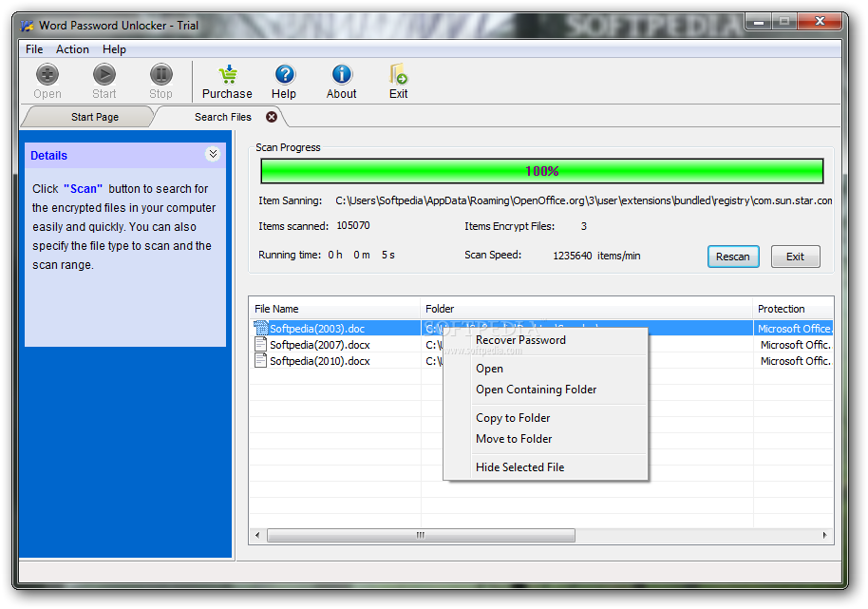Select Move to Folder menu entry

[545, 439]
